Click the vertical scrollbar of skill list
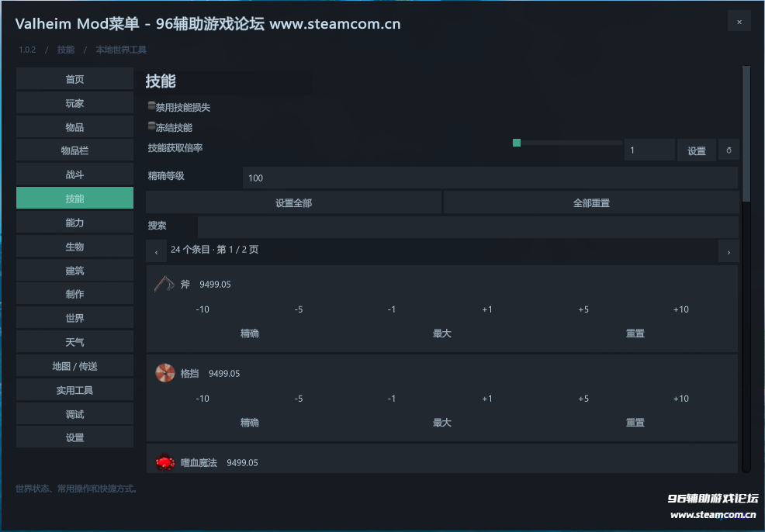 coord(746,134)
